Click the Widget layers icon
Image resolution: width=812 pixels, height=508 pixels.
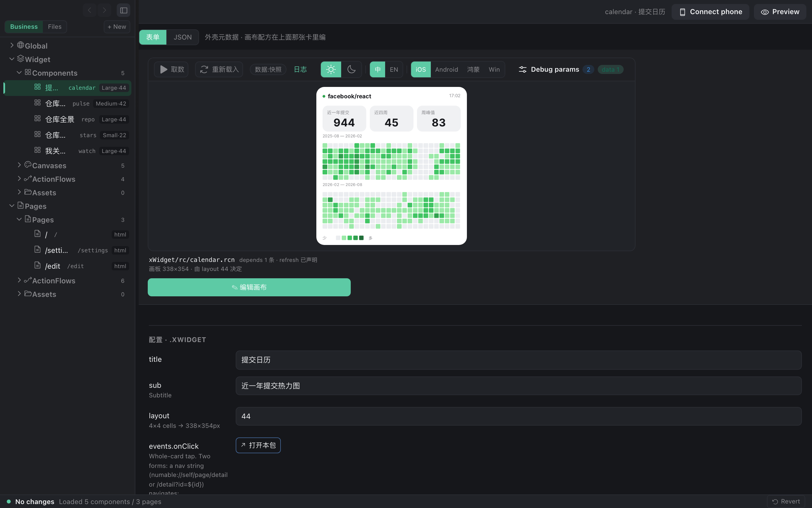point(21,58)
